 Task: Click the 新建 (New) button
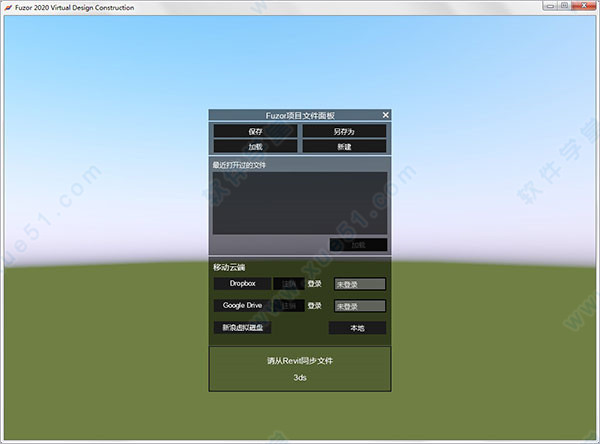tap(344, 146)
